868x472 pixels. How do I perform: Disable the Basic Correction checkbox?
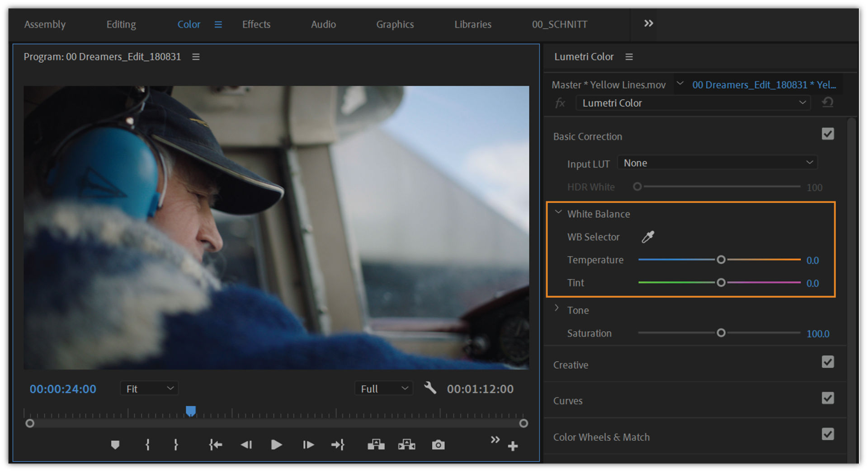[827, 134]
